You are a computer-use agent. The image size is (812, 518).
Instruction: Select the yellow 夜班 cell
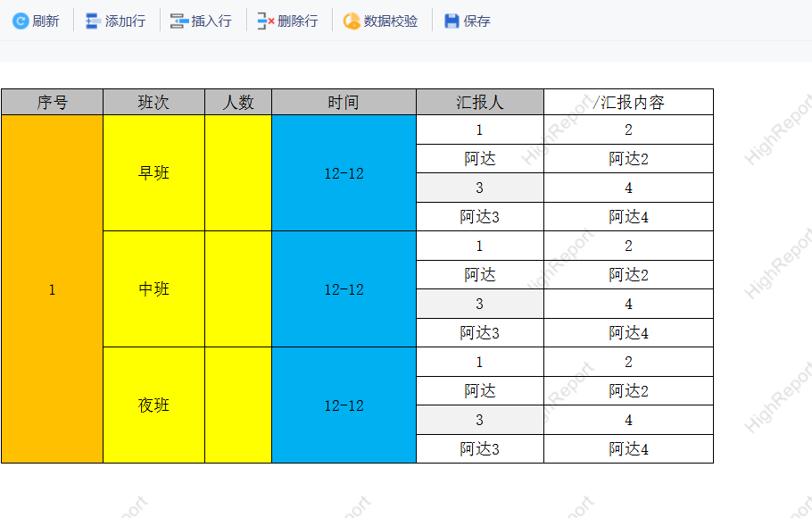pyautogui.click(x=153, y=405)
